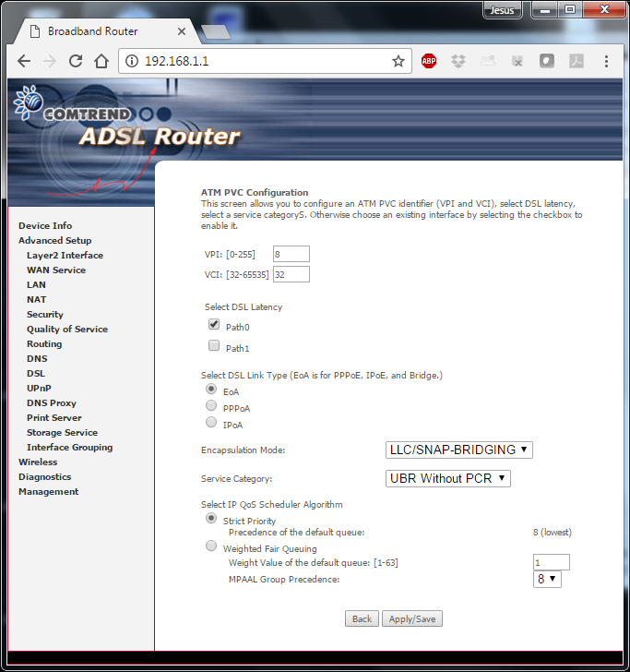Reload the router page
This screenshot has width=630, height=672.
76,61
